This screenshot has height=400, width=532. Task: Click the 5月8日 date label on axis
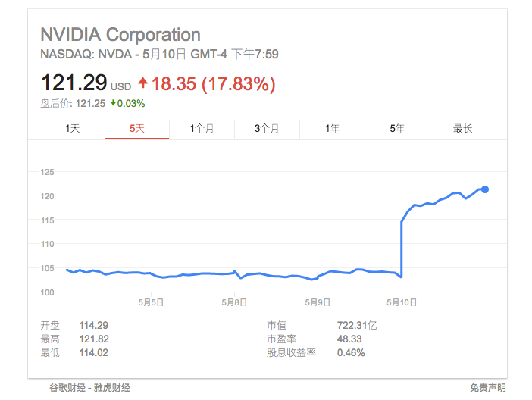point(235,302)
